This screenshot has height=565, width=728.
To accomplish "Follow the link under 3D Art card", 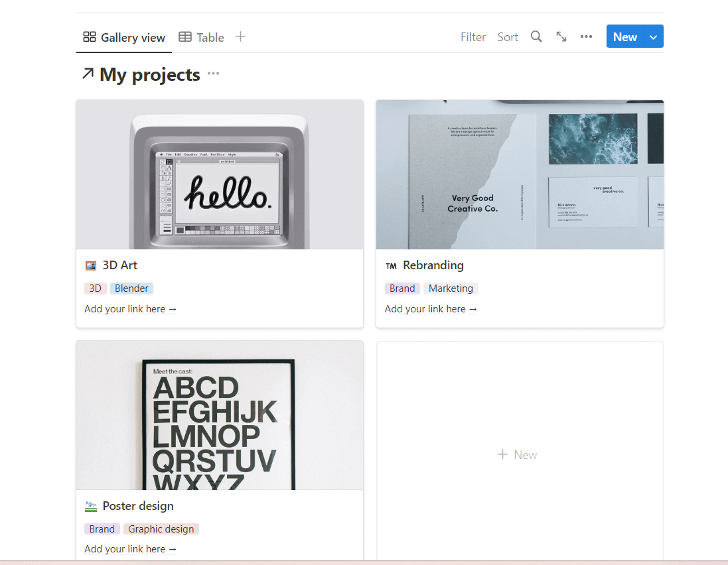I will (x=131, y=309).
